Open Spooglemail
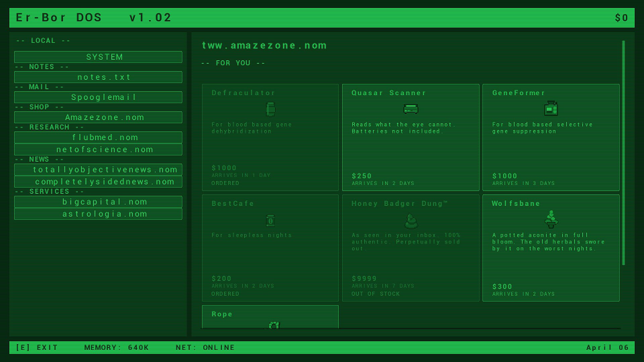The height and width of the screenshot is (362, 644). pyautogui.click(x=98, y=97)
